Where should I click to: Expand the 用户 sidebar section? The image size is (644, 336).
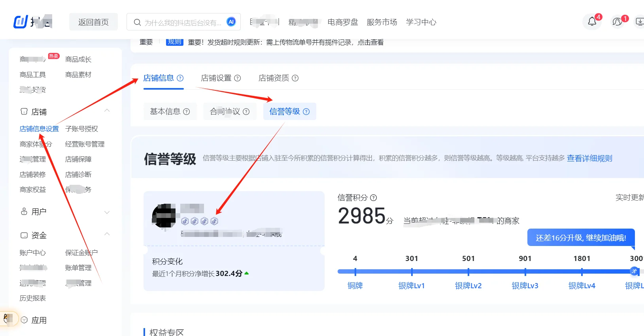coord(107,212)
